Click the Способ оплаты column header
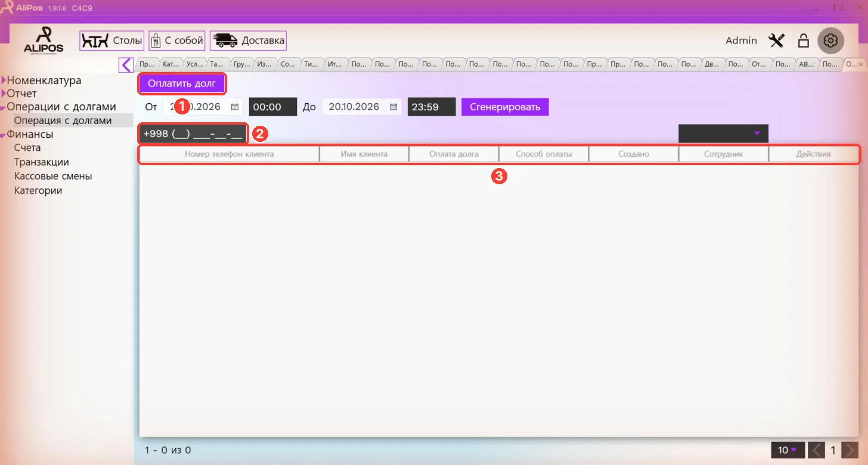 pos(544,154)
